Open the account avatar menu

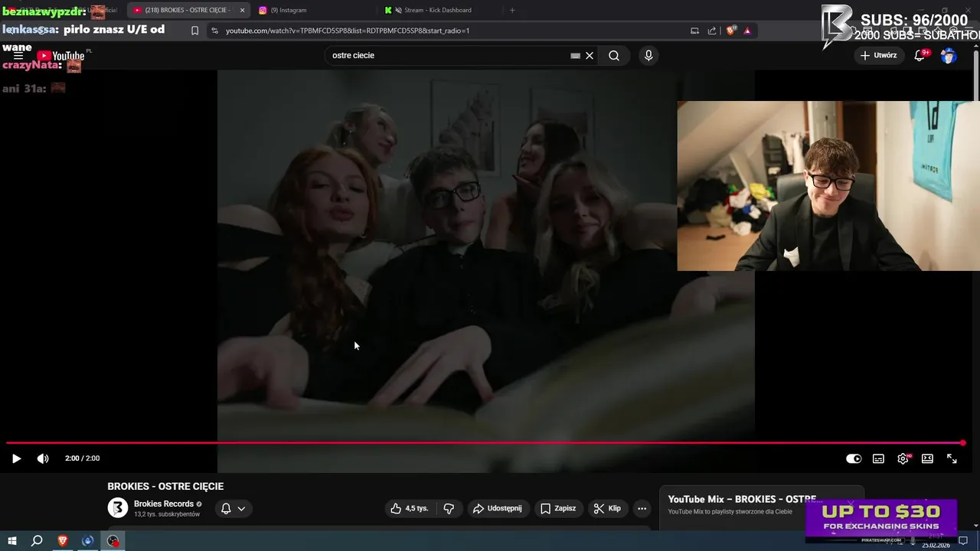949,56
